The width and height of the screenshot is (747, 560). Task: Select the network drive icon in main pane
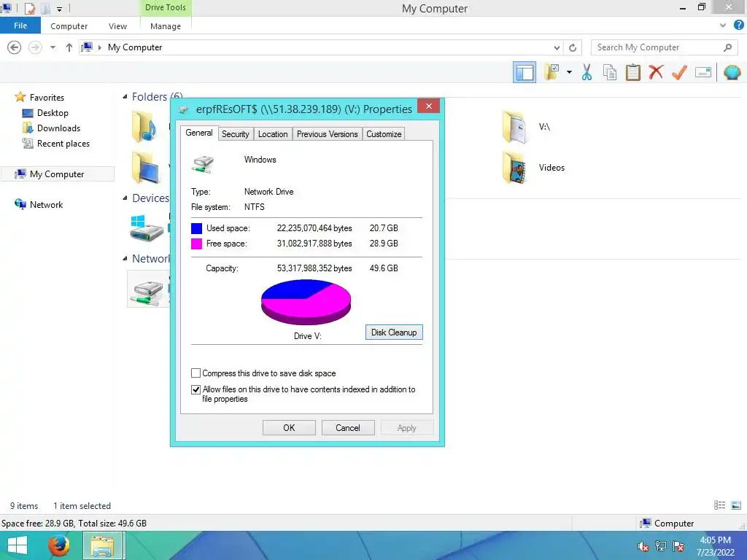147,291
